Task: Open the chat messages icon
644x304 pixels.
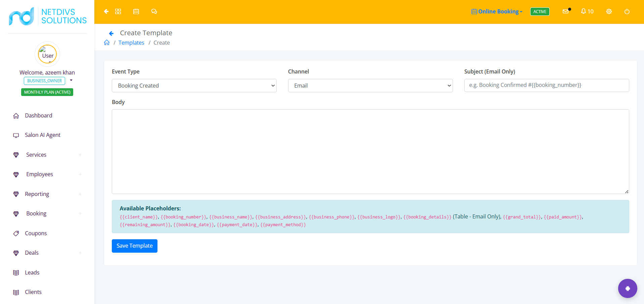Action: (154, 11)
